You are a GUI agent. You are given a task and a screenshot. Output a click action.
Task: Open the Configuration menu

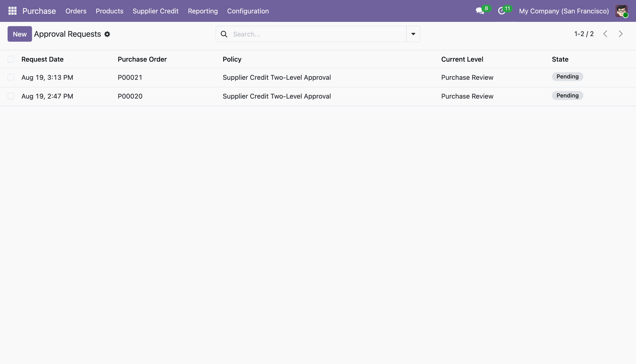click(x=248, y=11)
